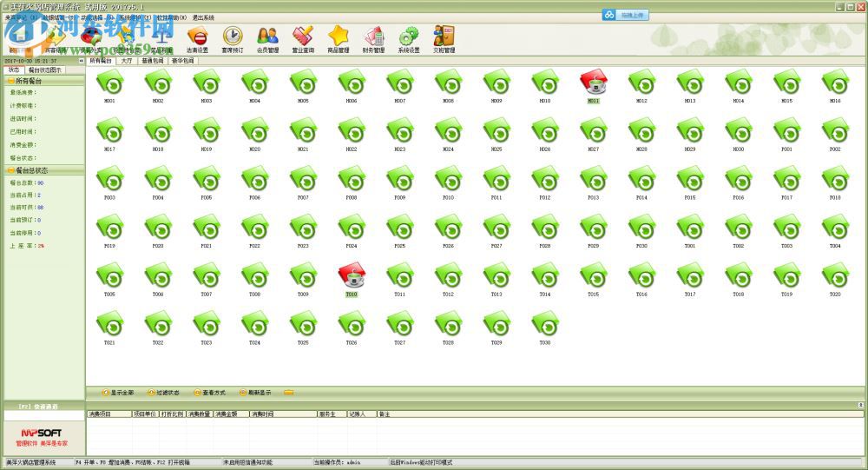Image resolution: width=868 pixels, height=470 pixels.
Task: Select table P030
Action: (x=641, y=230)
